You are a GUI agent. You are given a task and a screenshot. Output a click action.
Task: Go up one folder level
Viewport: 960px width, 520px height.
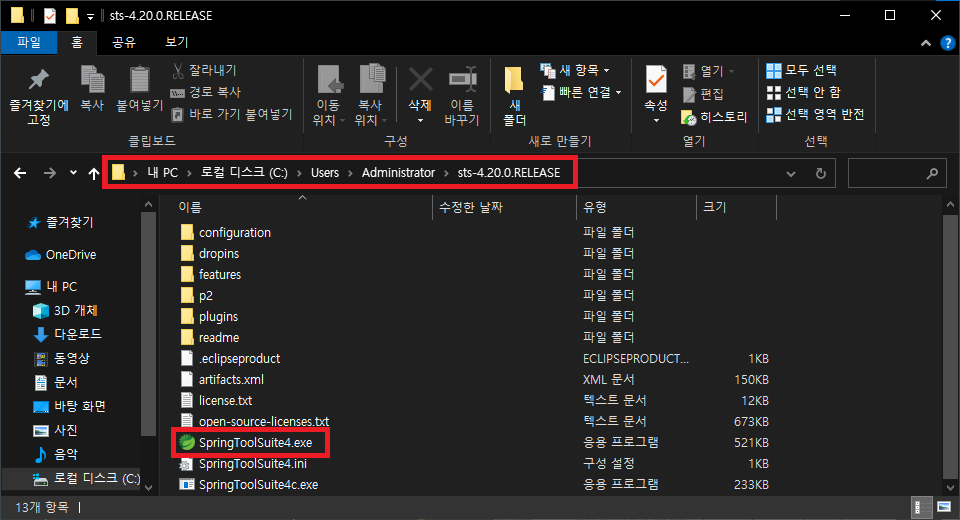click(x=94, y=173)
